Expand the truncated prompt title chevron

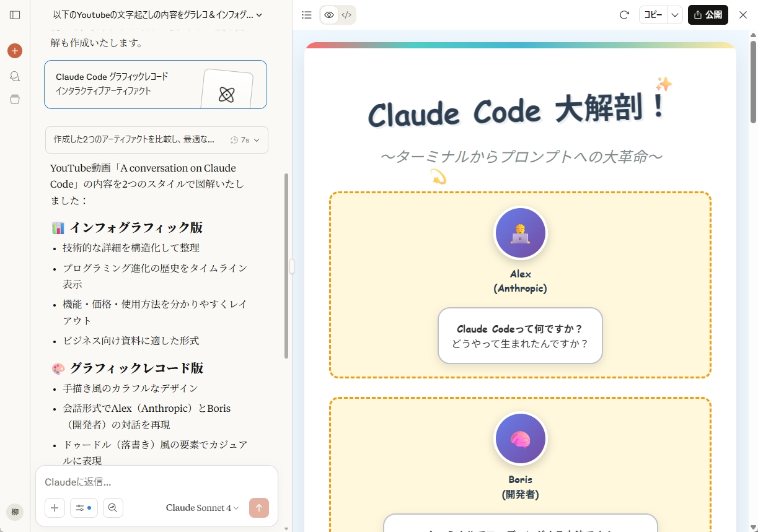pyautogui.click(x=259, y=15)
